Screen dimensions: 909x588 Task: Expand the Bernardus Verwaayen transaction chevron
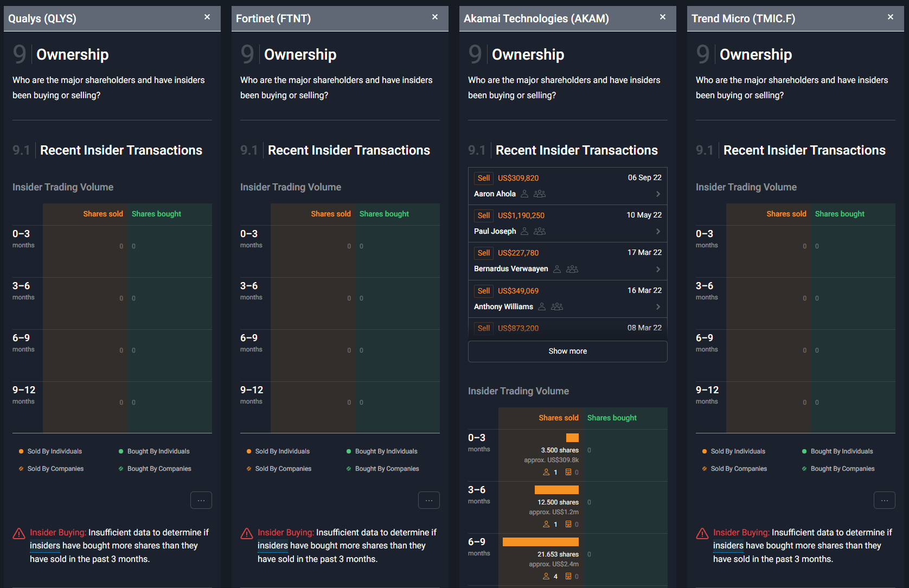tap(658, 270)
